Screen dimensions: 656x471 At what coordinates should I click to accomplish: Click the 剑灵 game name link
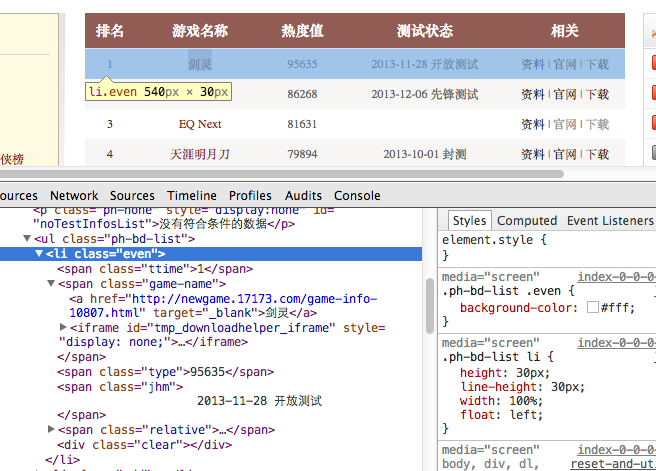(x=200, y=64)
